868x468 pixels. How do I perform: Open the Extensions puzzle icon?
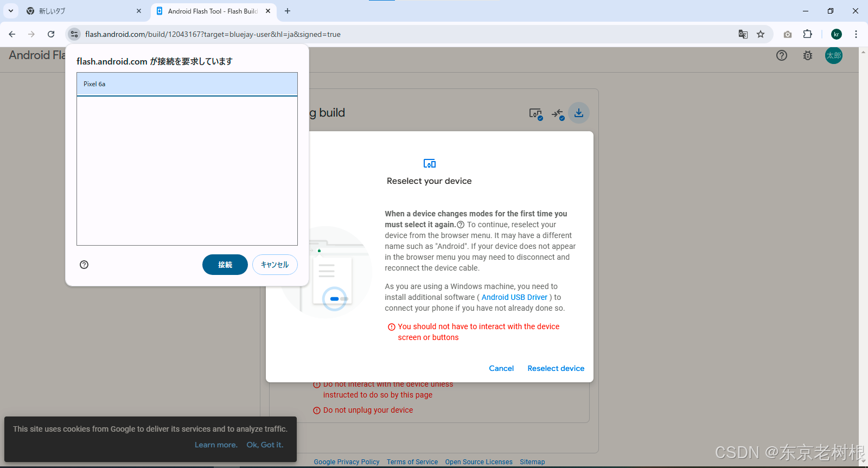coord(807,34)
